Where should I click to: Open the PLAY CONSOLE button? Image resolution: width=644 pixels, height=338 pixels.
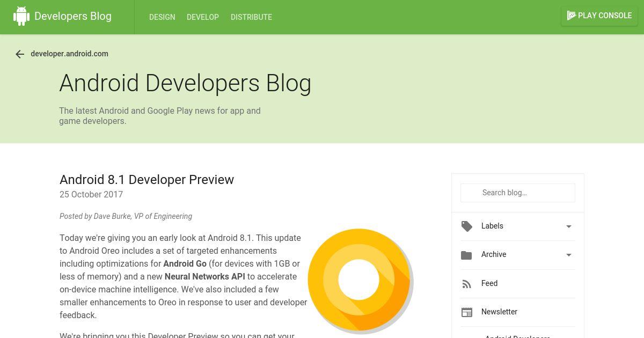point(599,16)
